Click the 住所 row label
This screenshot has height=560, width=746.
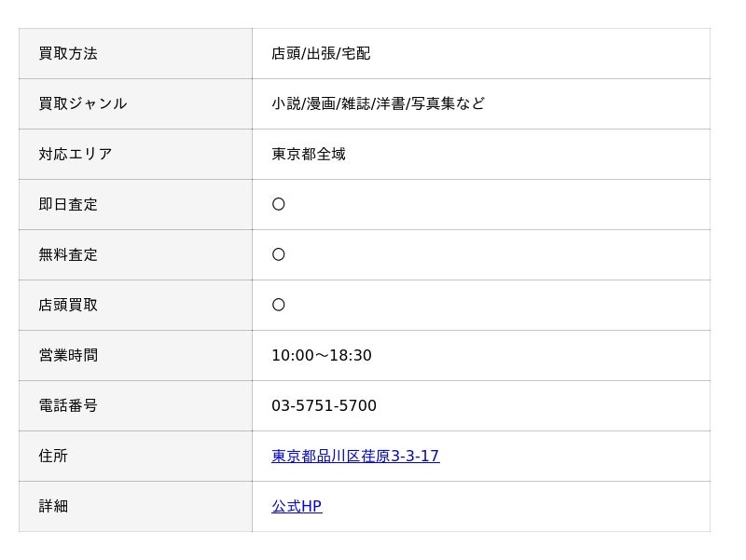53,456
